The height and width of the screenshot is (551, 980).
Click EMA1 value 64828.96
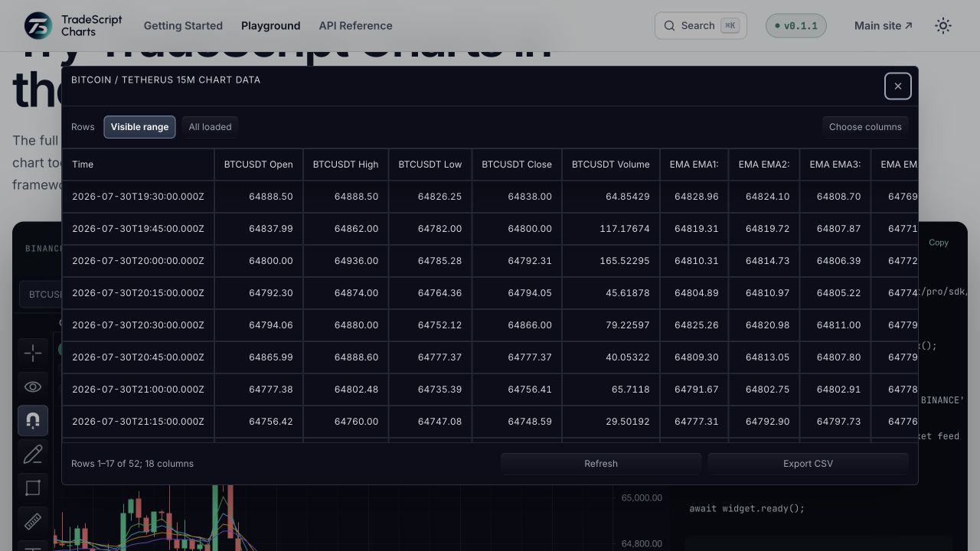694,197
